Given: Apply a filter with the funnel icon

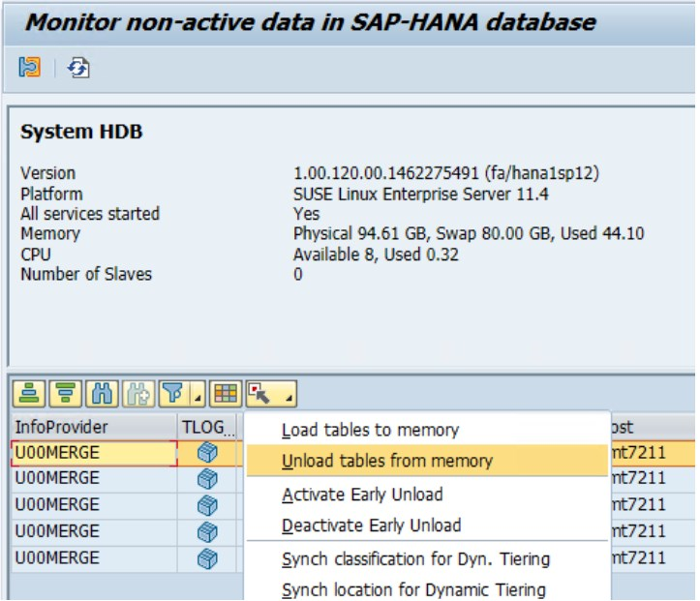Looking at the screenshot, I should pyautogui.click(x=174, y=394).
